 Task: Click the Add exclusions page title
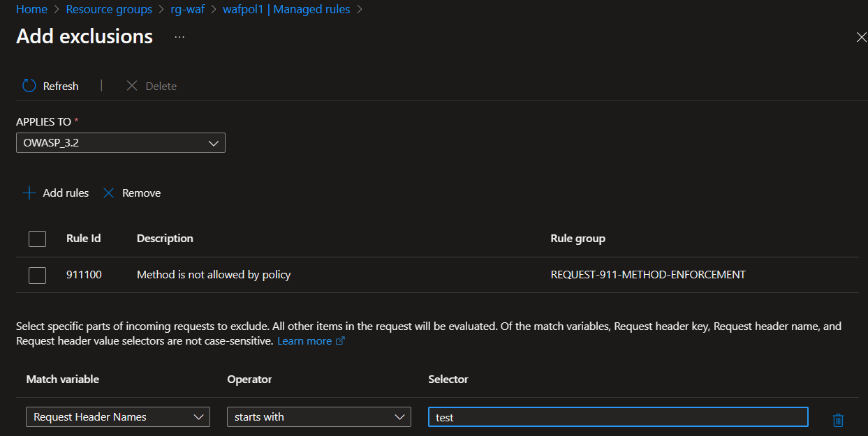[84, 36]
